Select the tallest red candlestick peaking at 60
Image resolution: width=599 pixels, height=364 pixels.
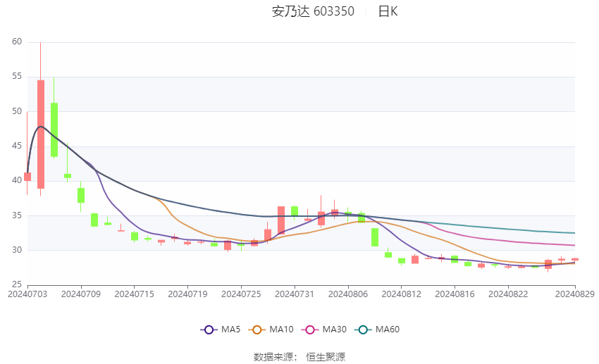coord(41,134)
